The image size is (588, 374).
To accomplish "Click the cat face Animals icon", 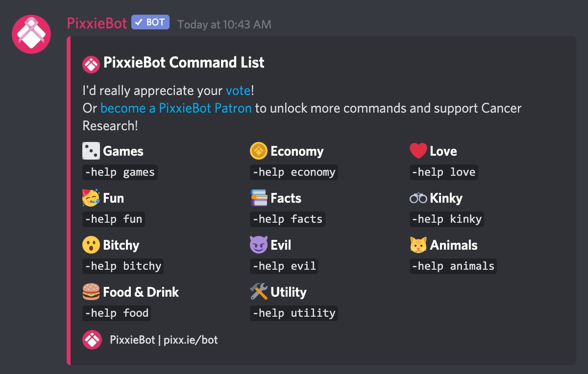I will click(418, 245).
